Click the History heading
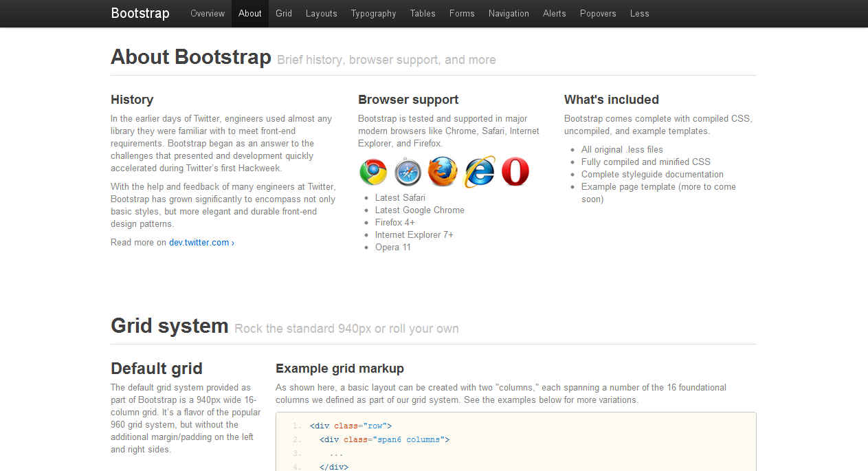 (132, 100)
